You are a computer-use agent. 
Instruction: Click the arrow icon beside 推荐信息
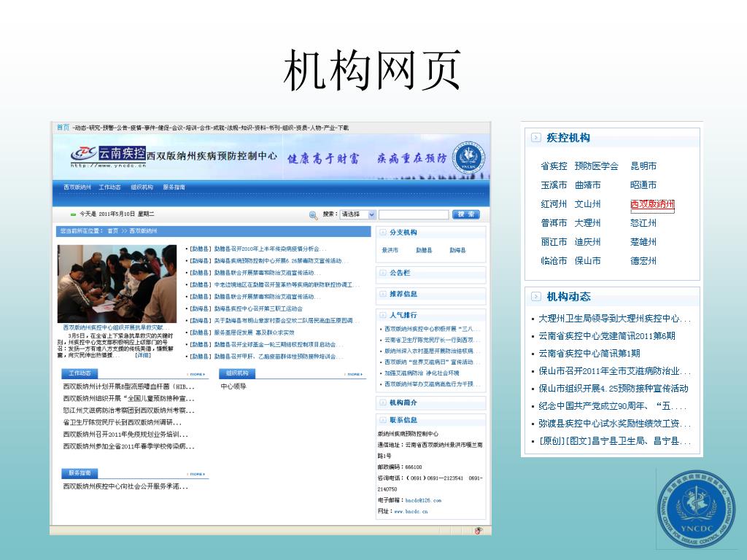click(382, 294)
